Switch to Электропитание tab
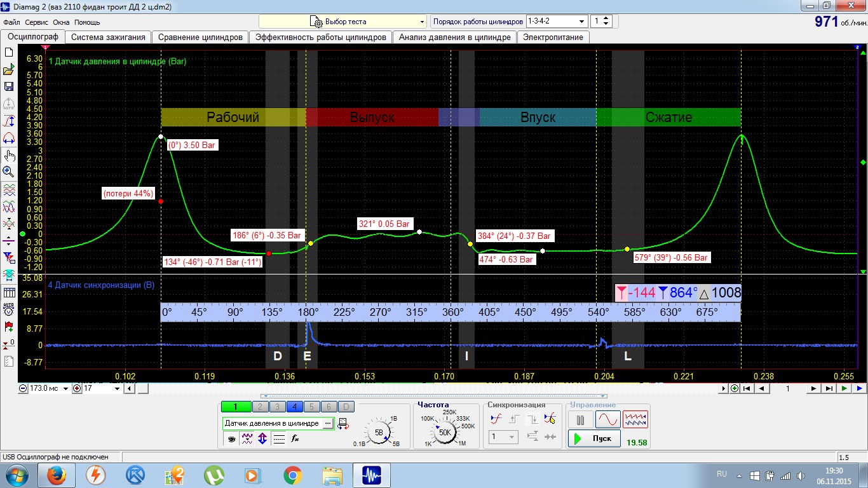Viewport: 868px width, 488px height. coord(553,37)
